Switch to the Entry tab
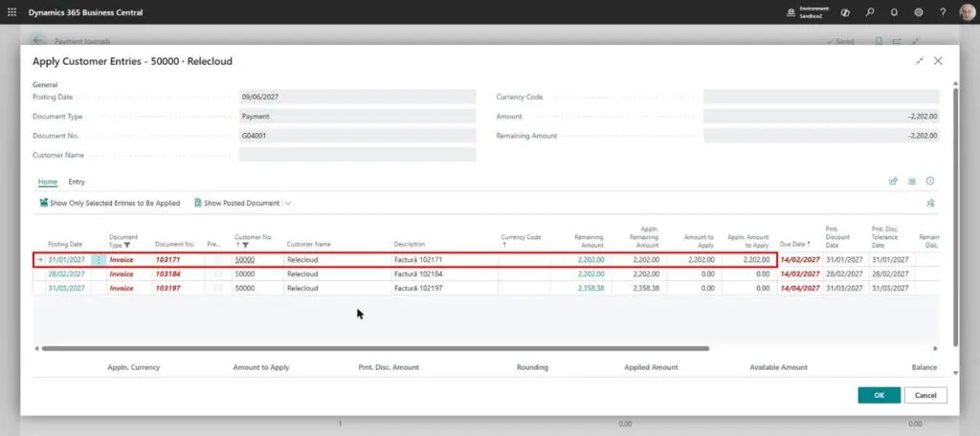Screen dimensions: 980x436 point(77,182)
